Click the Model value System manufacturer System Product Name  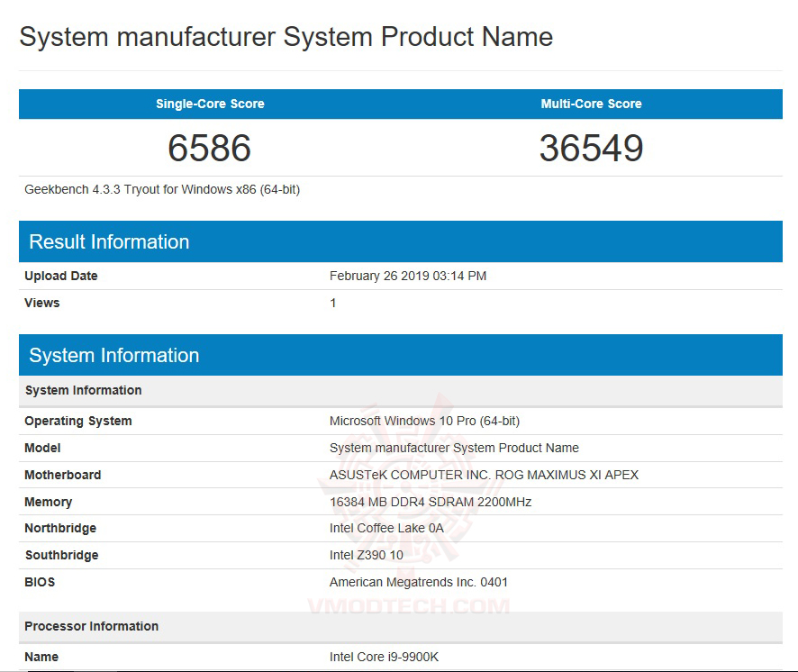pos(454,448)
